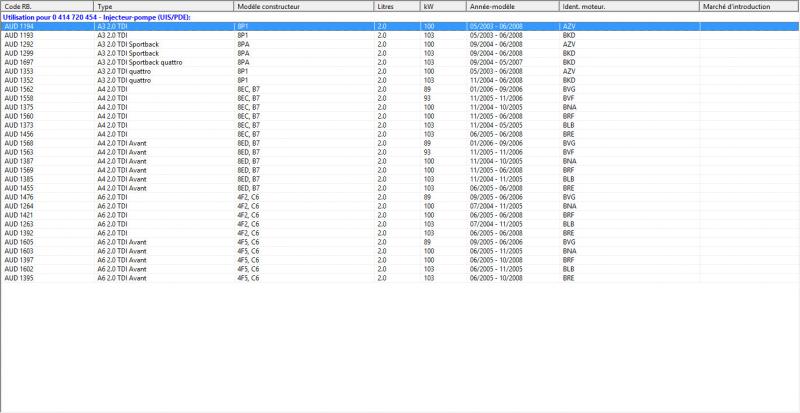Viewport: 800px width, 413px height.
Task: Click the Marché d'introduction column header
Action: coord(749,7)
